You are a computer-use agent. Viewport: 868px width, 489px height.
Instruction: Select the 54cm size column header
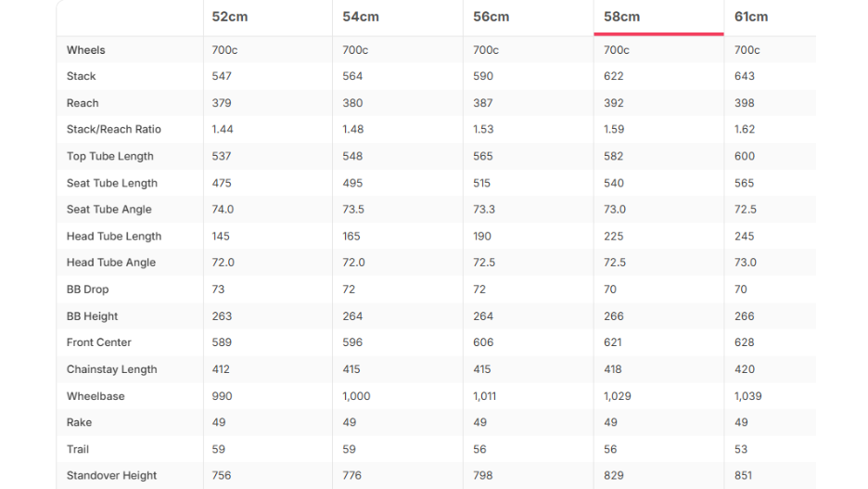point(361,17)
